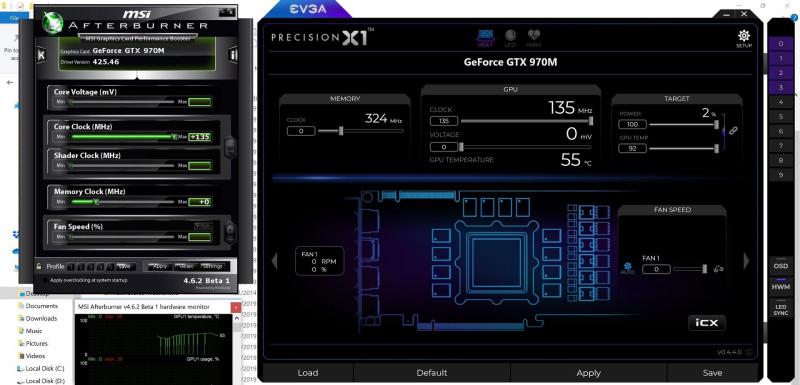800x385 pixels.
Task: Go to the next panel with the right arrow
Action: click(746, 261)
